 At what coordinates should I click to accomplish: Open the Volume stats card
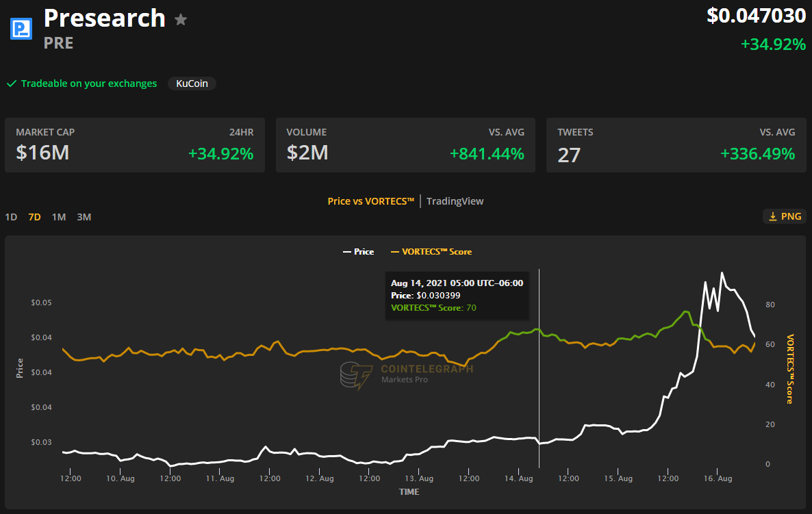tap(405, 145)
